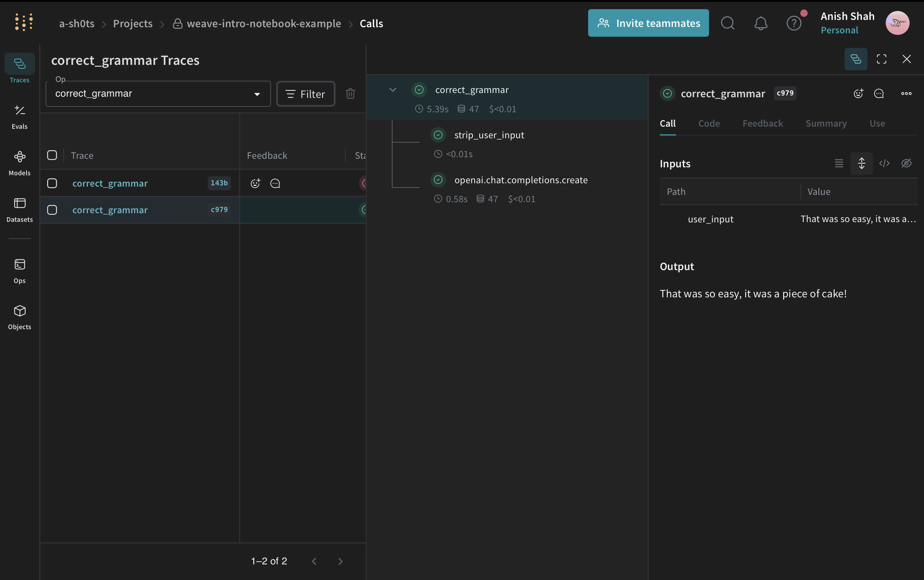Click the Invite teammates button
The image size is (924, 580).
pos(648,23)
